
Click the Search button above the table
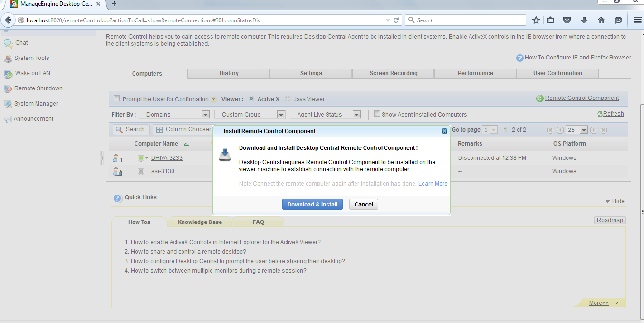coord(131,129)
